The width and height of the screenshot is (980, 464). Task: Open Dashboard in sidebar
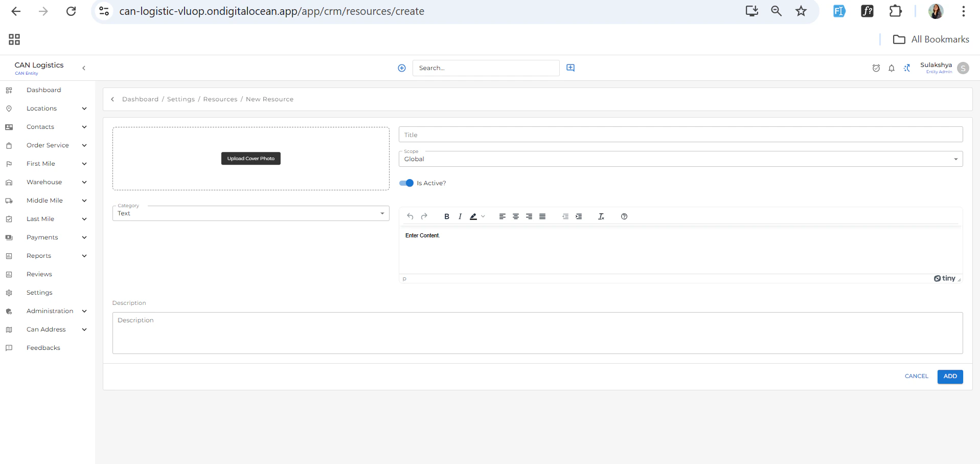click(43, 90)
